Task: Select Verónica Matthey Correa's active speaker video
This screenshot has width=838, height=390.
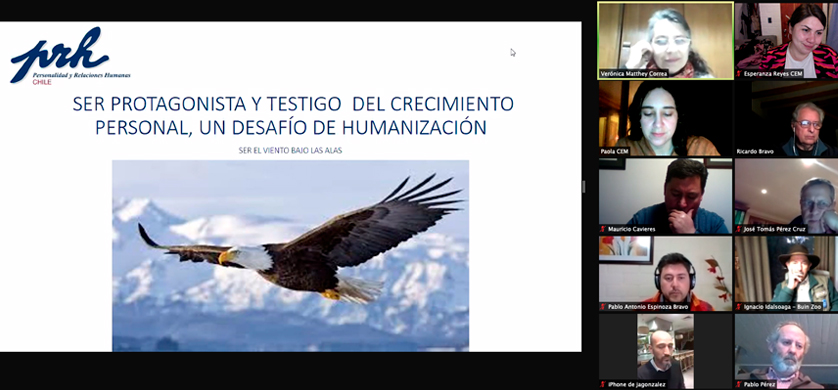Action: (x=665, y=41)
